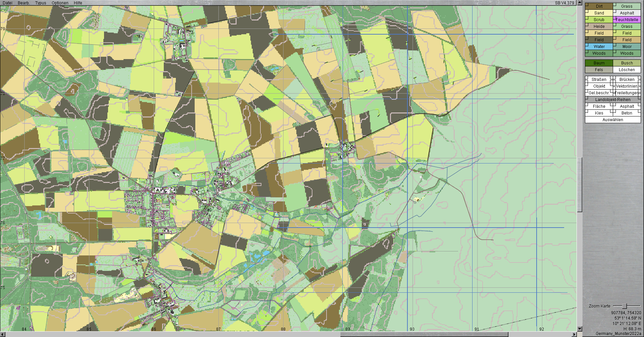The height and width of the screenshot is (337, 644).
Task: Click the Löschen button
Action: (627, 70)
